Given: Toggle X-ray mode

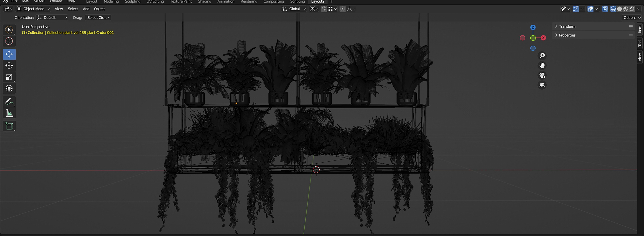Looking at the screenshot, I should pyautogui.click(x=605, y=9).
